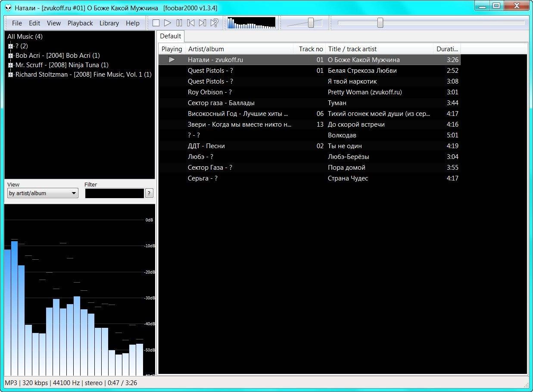
Task: Minimize the foobar2000 window
Action: [482, 6]
